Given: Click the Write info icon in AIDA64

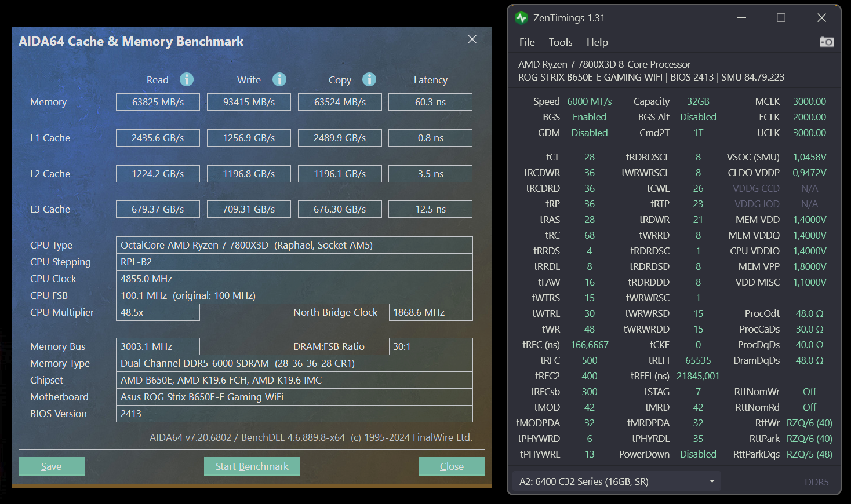Looking at the screenshot, I should 279,79.
